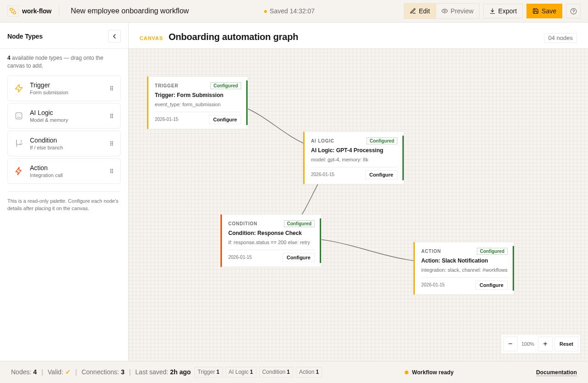The image size is (588, 383).
Task: Switch to Preview mode
Action: [458, 11]
